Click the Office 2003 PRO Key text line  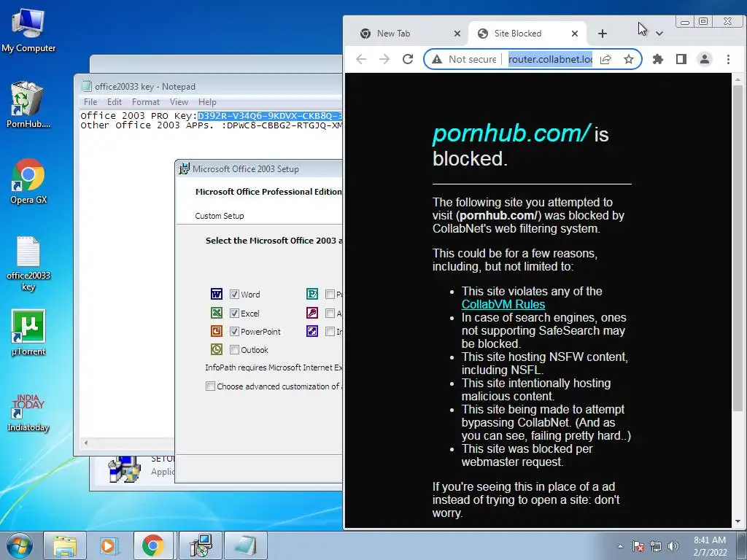click(x=211, y=116)
